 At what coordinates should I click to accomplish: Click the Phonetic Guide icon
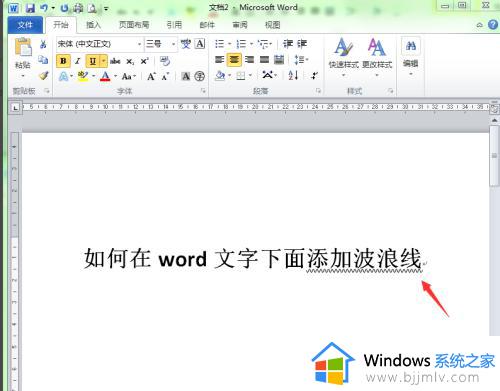coord(186,44)
